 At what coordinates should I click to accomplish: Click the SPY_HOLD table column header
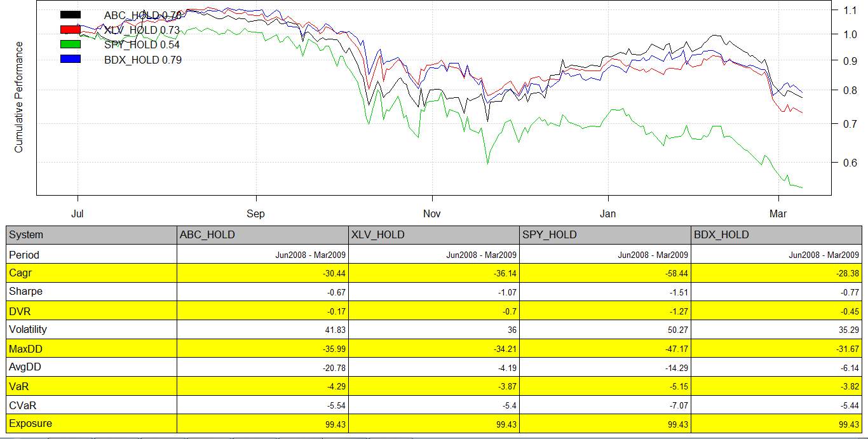point(550,234)
